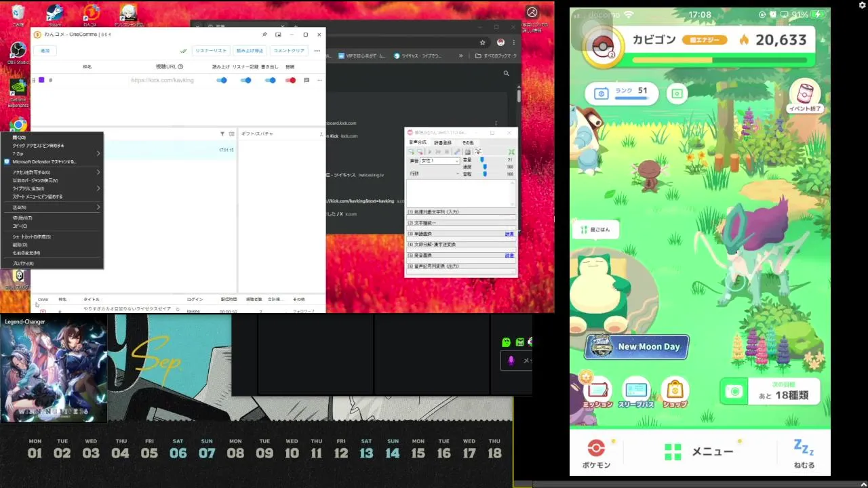
Task: Toggle 書き出し switch for kick row
Action: (x=270, y=80)
